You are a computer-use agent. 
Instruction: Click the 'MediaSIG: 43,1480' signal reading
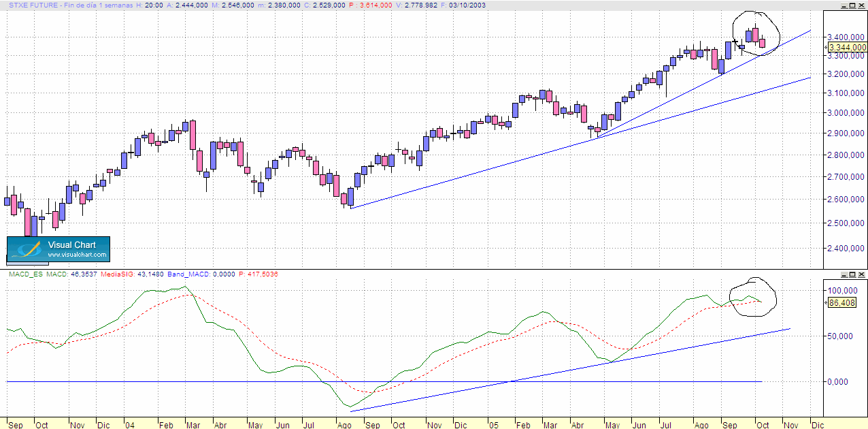pyautogui.click(x=133, y=274)
